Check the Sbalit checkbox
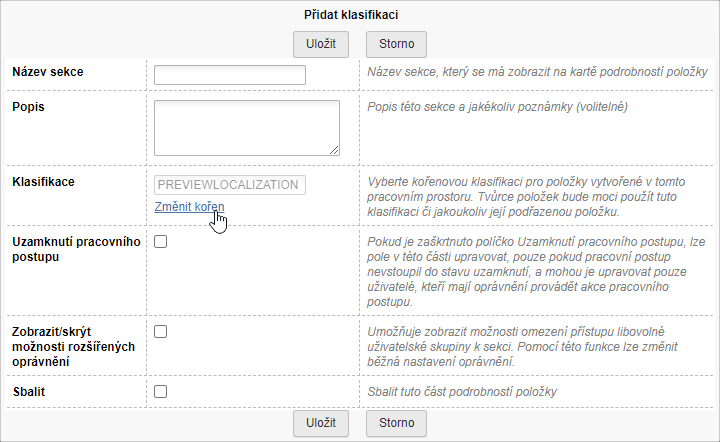Screen dimensions: 720x442 (x=161, y=391)
